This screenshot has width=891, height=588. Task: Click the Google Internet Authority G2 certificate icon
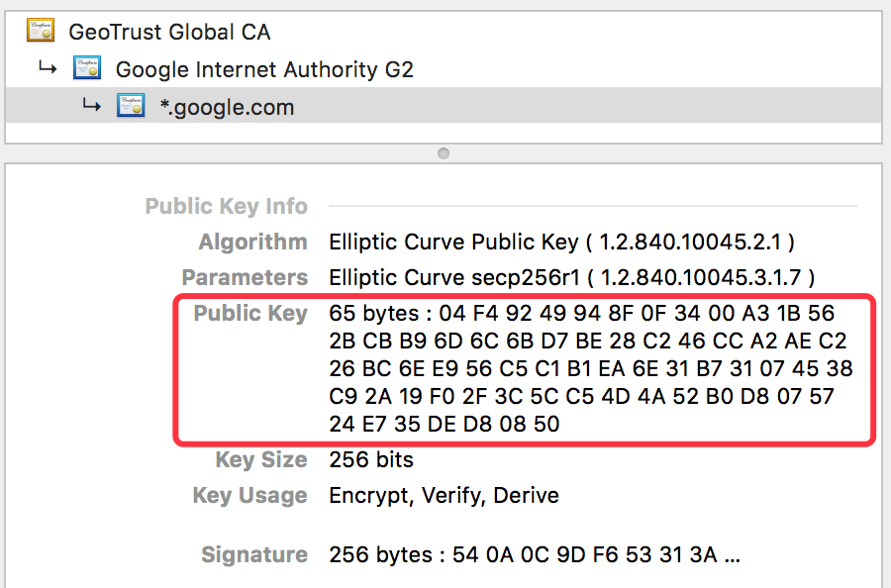pyautogui.click(x=87, y=68)
